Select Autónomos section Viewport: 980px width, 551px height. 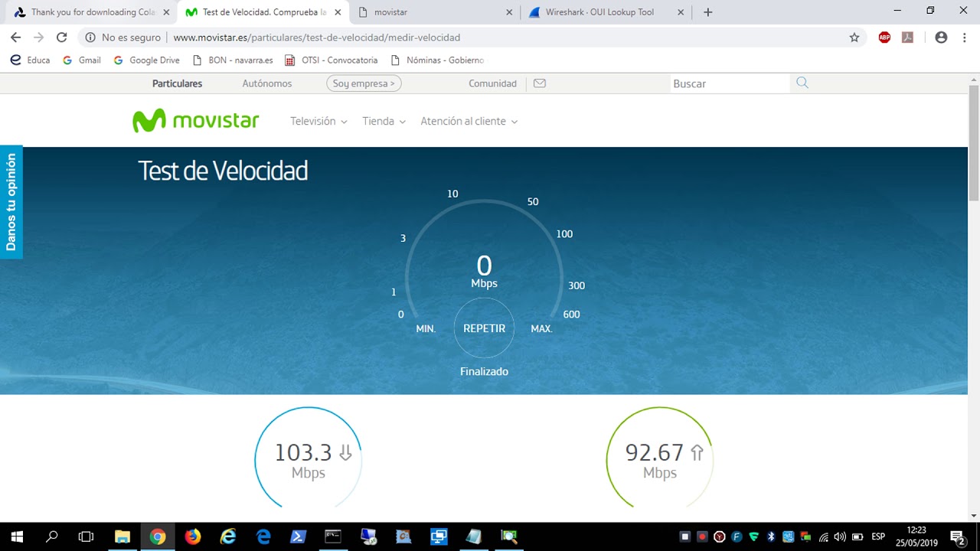pyautogui.click(x=267, y=83)
